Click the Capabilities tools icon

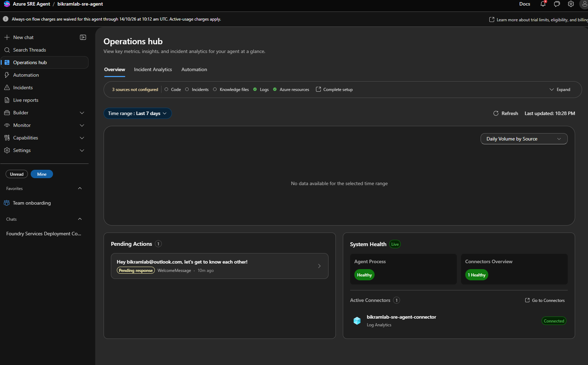7,138
